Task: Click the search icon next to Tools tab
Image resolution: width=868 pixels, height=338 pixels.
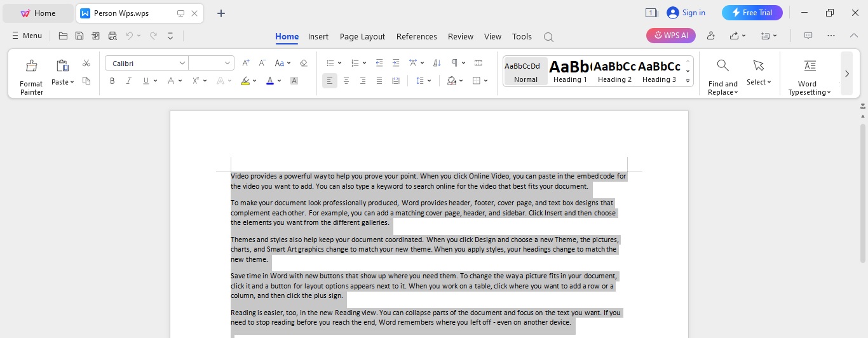Action: (548, 37)
